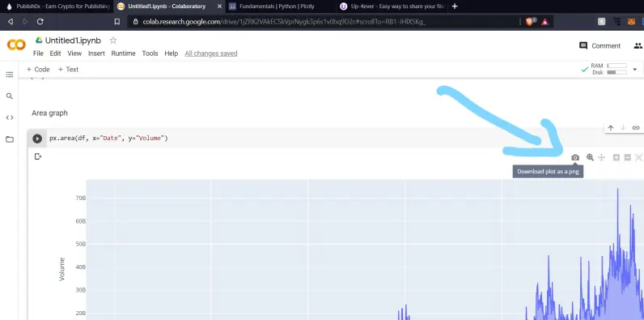Viewport: 644px width, 320px height.
Task: Bookmark this page with the bookmark icon
Action: click(x=117, y=22)
